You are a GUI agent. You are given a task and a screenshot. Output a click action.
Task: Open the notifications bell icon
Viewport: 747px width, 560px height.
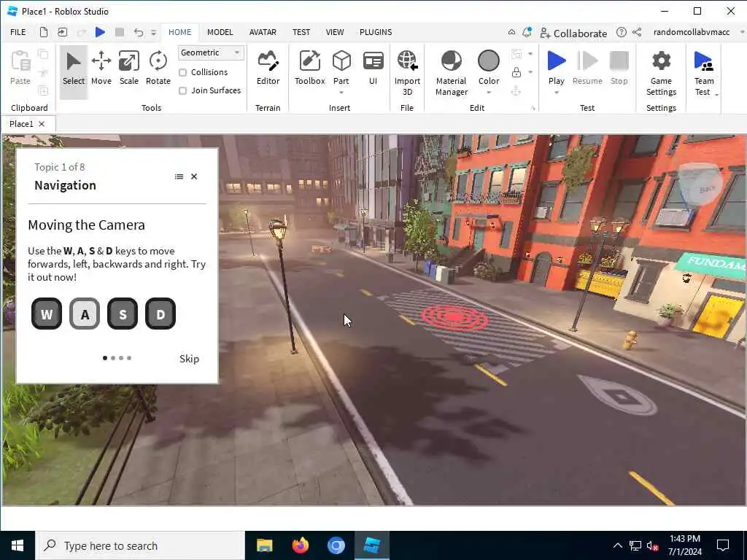tap(527, 32)
